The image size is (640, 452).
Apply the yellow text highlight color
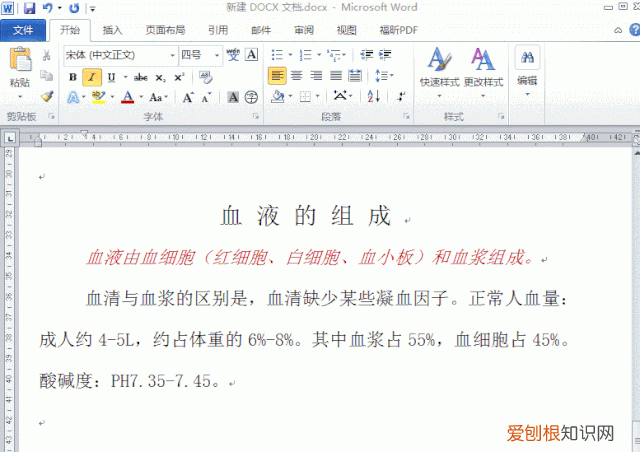pyautogui.click(x=99, y=97)
